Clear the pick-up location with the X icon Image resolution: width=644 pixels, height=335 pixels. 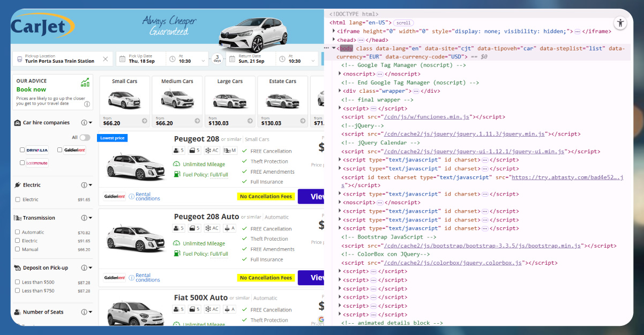click(106, 59)
